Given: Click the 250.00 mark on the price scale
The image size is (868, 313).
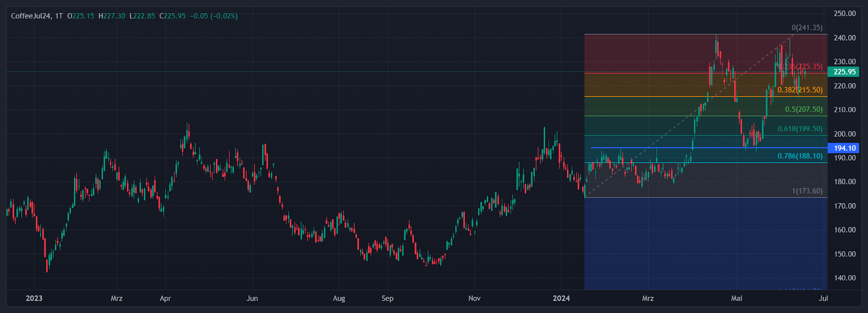Looking at the screenshot, I should [x=844, y=14].
